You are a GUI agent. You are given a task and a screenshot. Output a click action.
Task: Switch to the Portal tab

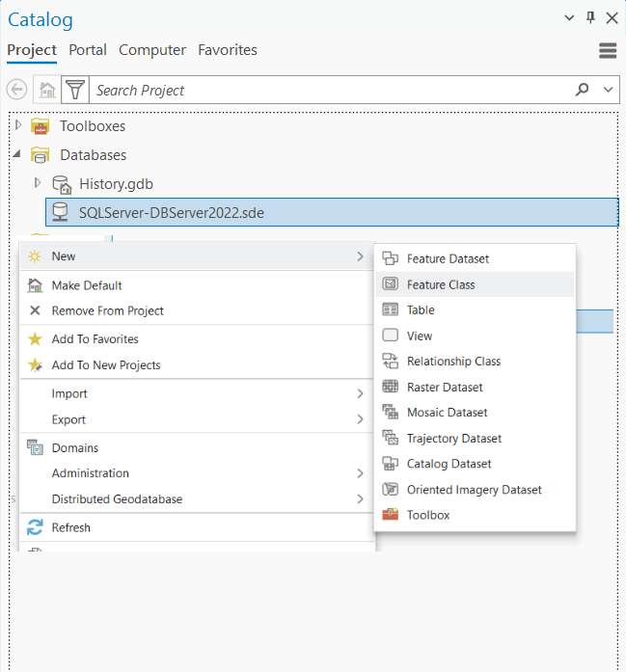[x=88, y=50]
